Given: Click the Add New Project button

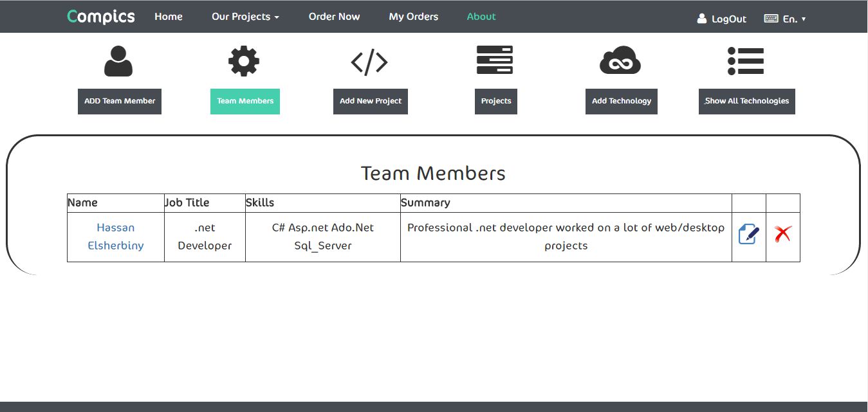Looking at the screenshot, I should point(371,102).
